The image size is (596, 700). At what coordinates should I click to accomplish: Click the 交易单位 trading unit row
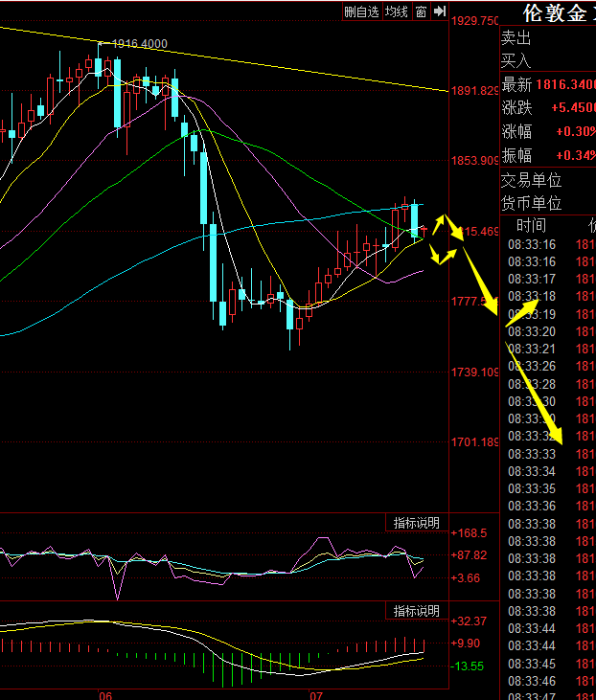click(x=546, y=180)
